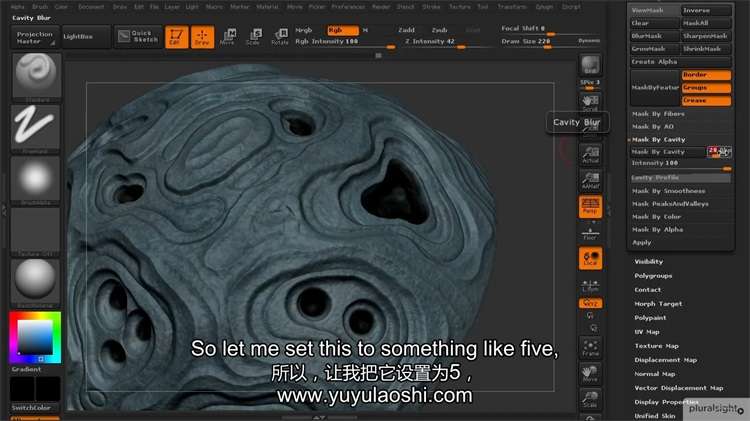This screenshot has height=421, width=750.
Task: Select the Rotate transform tool in top shelf
Action: (x=280, y=37)
